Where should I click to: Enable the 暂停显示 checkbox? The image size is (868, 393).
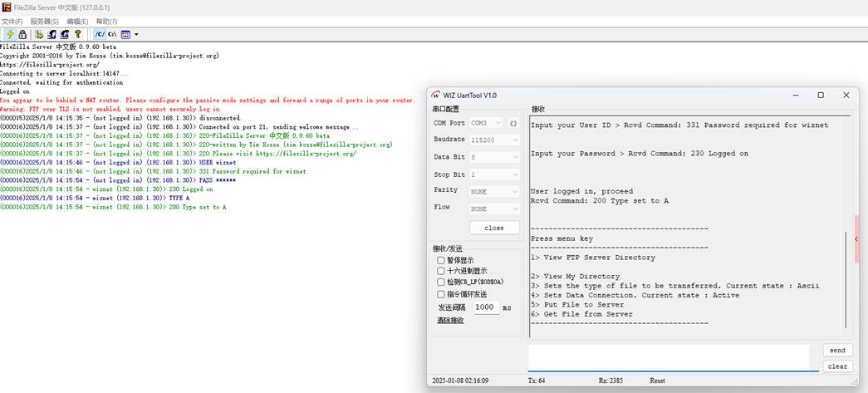tap(441, 260)
